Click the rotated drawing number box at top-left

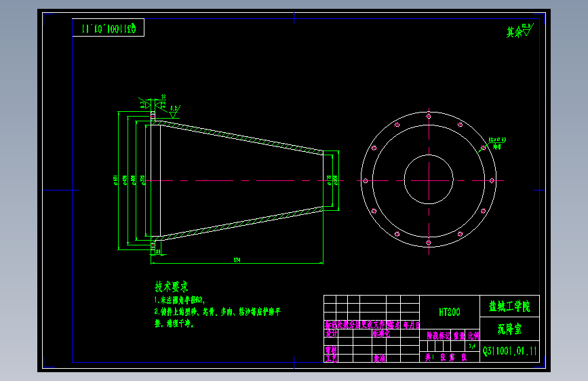[x=108, y=28]
